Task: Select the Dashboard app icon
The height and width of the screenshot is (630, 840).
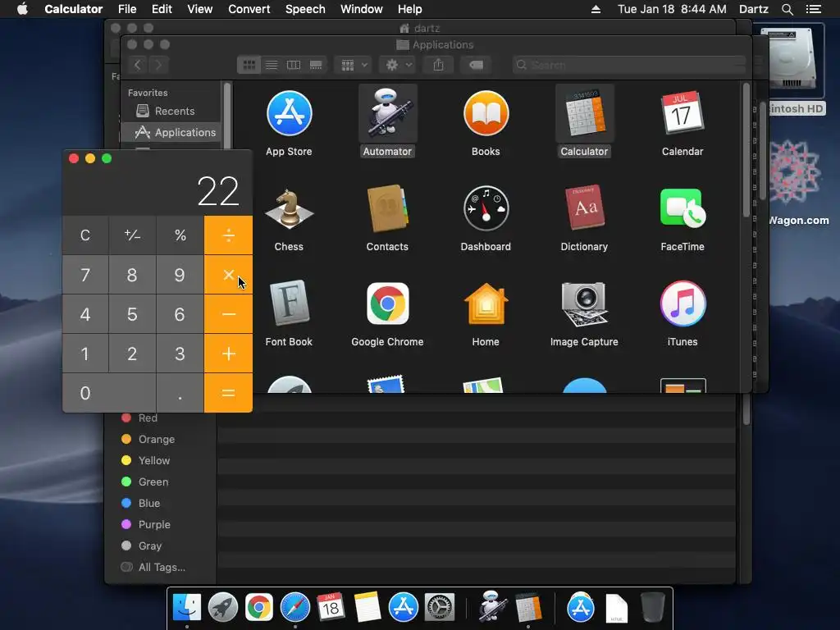Action: click(486, 208)
